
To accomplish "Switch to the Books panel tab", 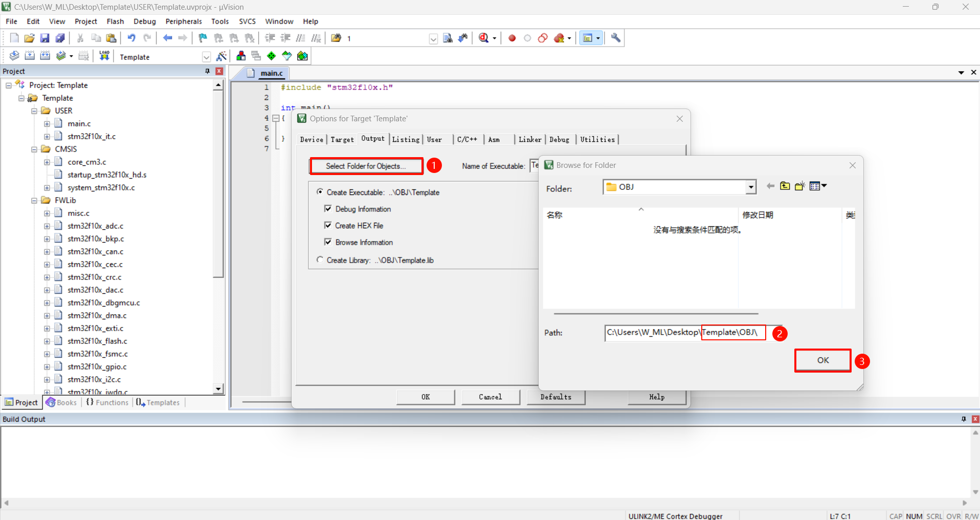I will pyautogui.click(x=61, y=402).
